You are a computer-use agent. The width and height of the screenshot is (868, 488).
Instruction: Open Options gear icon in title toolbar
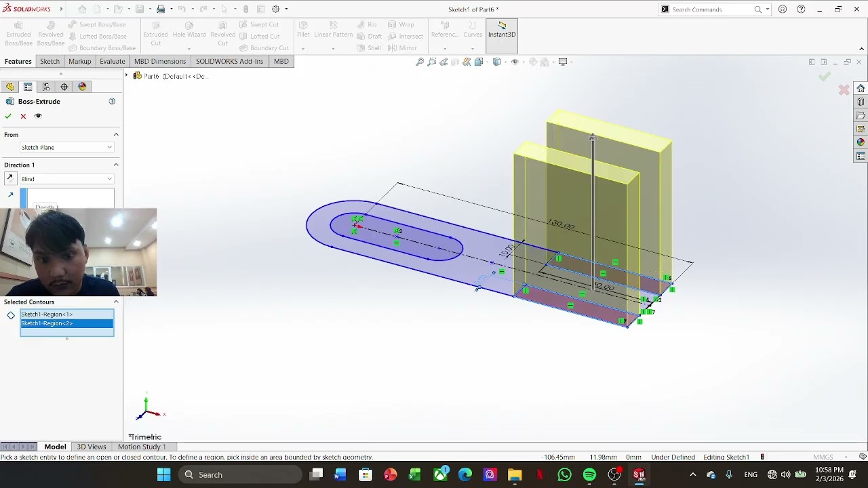(276, 9)
